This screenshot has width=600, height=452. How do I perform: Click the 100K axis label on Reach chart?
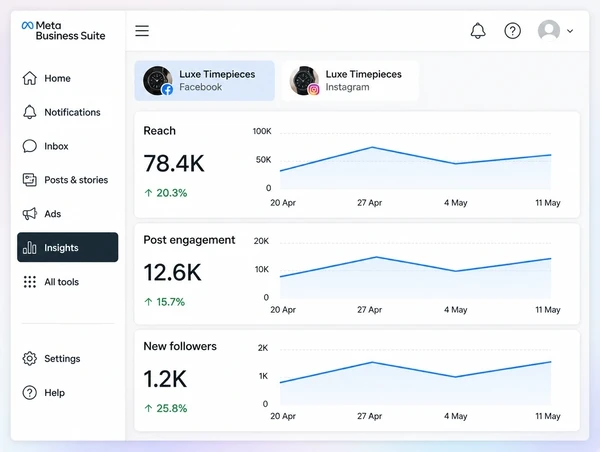click(x=262, y=131)
